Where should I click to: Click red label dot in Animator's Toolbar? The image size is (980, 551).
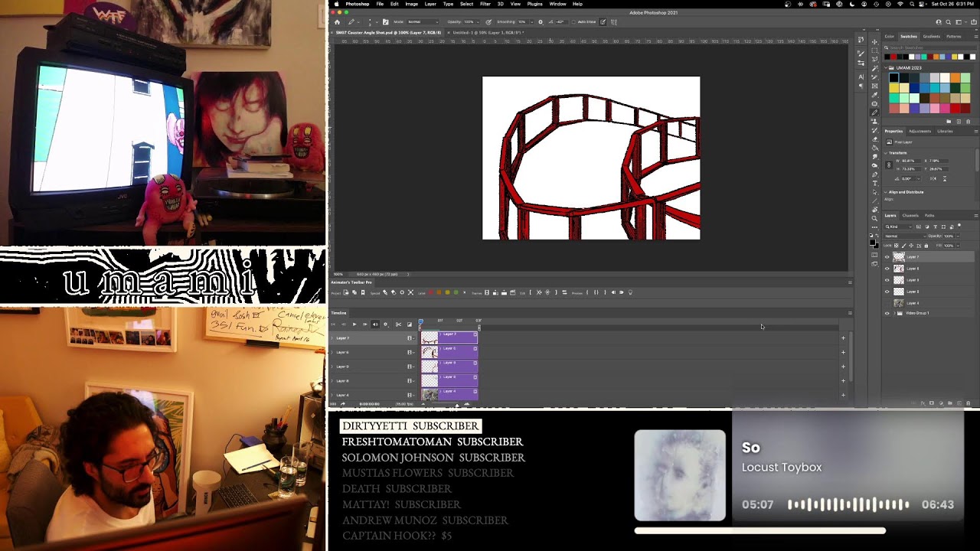pyautogui.click(x=431, y=292)
